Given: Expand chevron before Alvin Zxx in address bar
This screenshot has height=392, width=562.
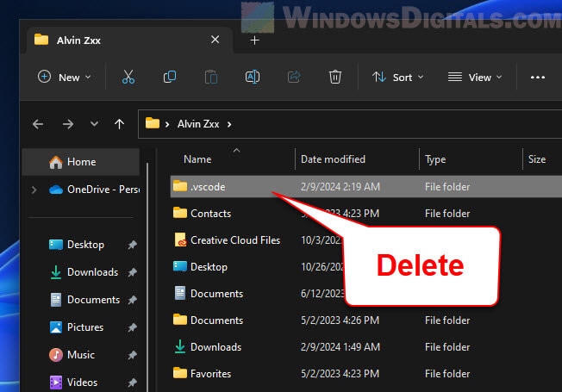Looking at the screenshot, I should pos(167,124).
